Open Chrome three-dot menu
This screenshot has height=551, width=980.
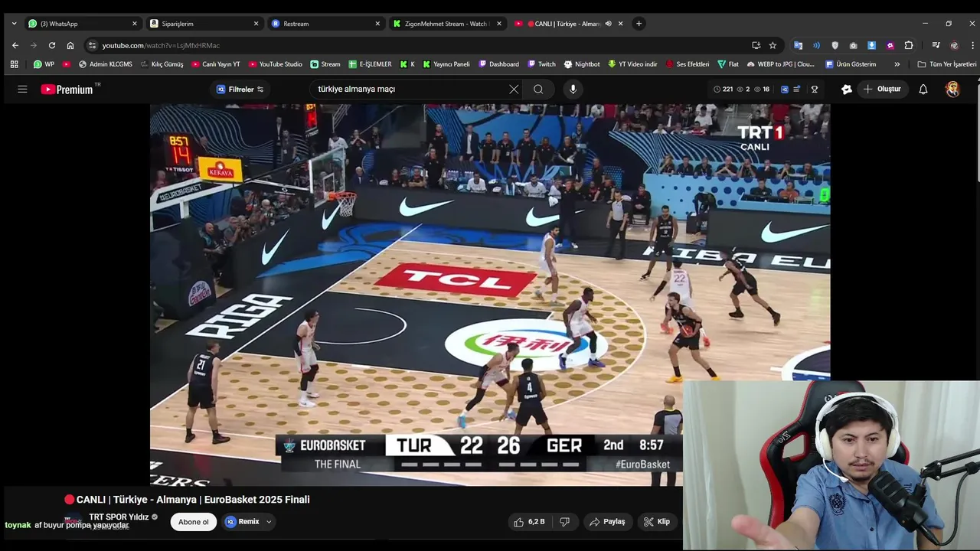[972, 45]
